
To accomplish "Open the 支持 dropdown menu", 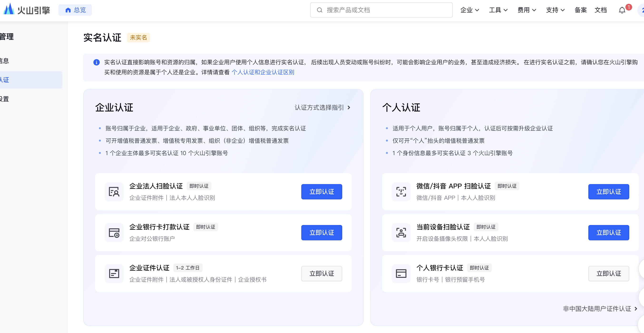I will coord(555,10).
